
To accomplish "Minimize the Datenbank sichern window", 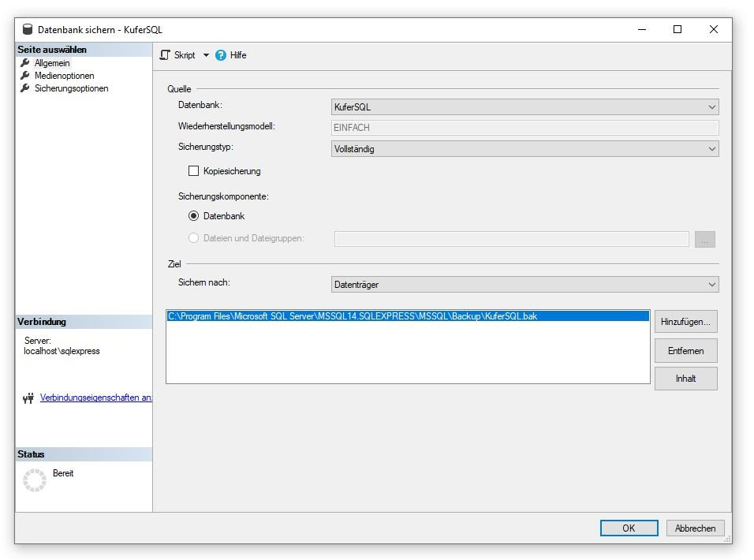I will click(x=642, y=29).
